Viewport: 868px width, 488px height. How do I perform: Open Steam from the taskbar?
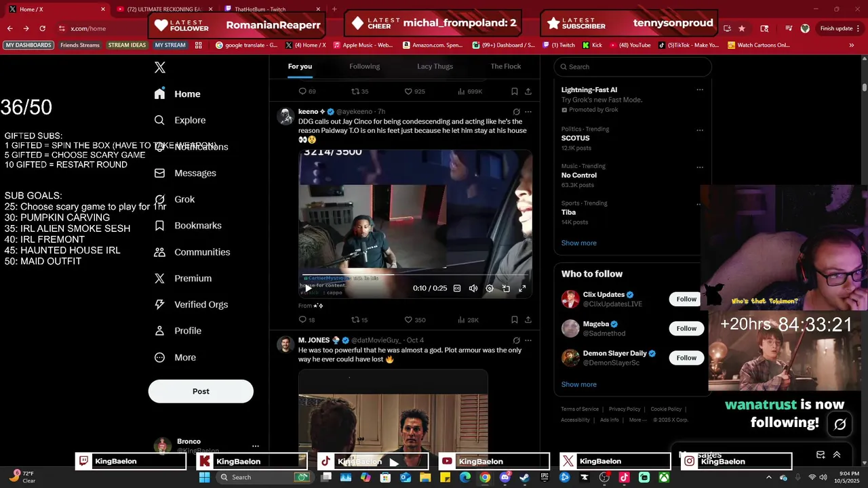click(x=524, y=477)
